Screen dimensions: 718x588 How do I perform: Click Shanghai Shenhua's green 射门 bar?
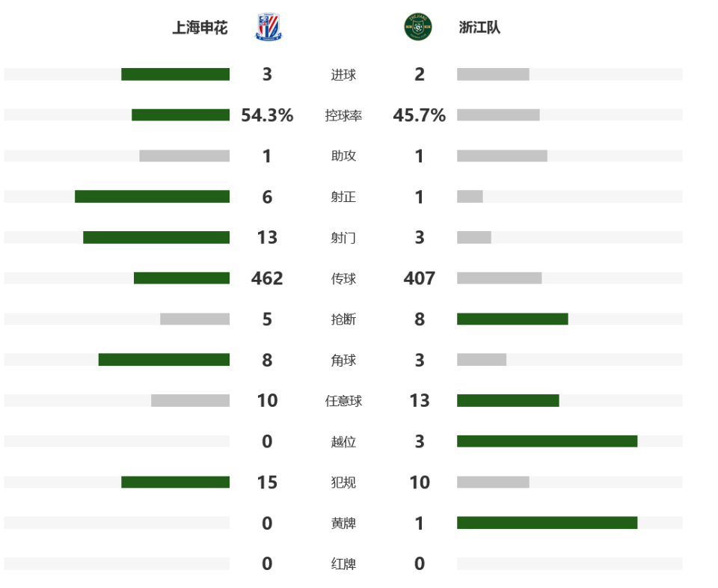[156, 237]
